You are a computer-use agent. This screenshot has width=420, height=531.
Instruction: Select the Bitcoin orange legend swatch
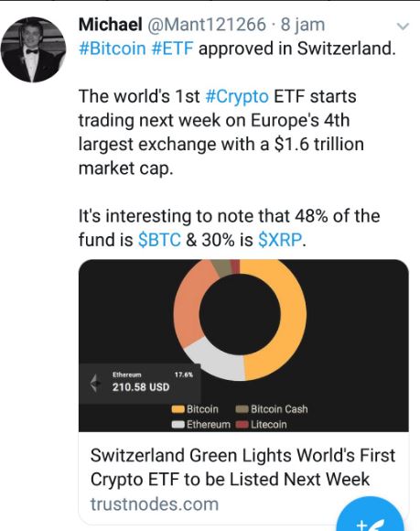[x=178, y=409]
